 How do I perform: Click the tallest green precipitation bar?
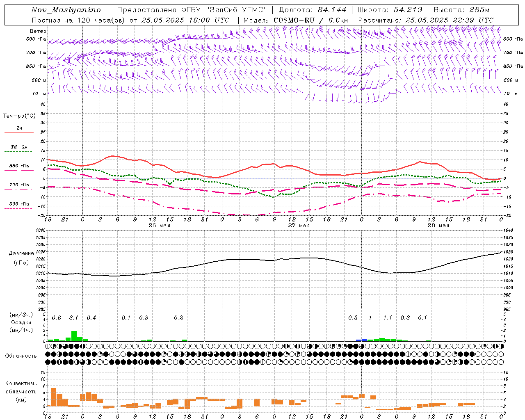click(74, 336)
